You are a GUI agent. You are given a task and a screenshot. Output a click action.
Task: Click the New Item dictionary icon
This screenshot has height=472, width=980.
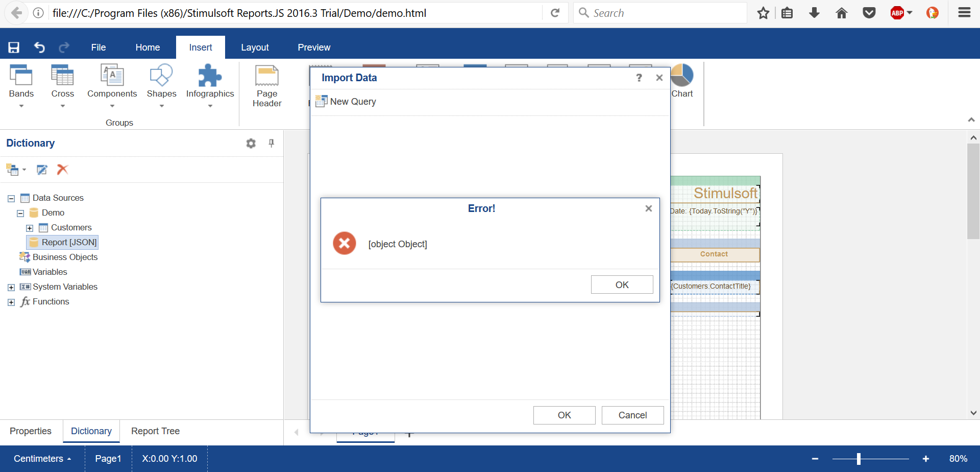pos(12,169)
